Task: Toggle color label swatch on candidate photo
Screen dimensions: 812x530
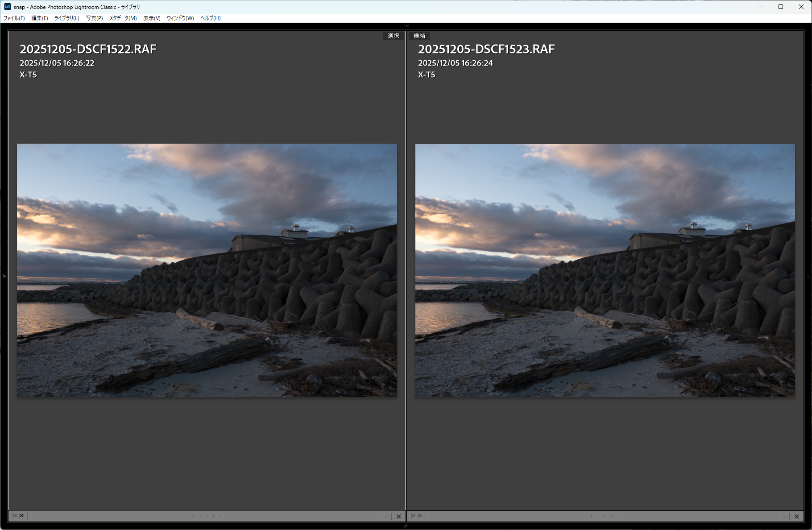Action: tap(784, 517)
